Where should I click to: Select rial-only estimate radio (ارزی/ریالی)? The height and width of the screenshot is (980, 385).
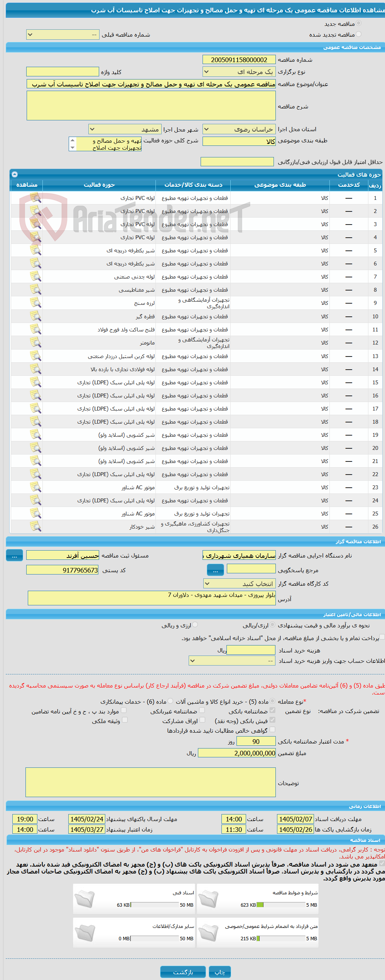pyautogui.click(x=273, y=625)
